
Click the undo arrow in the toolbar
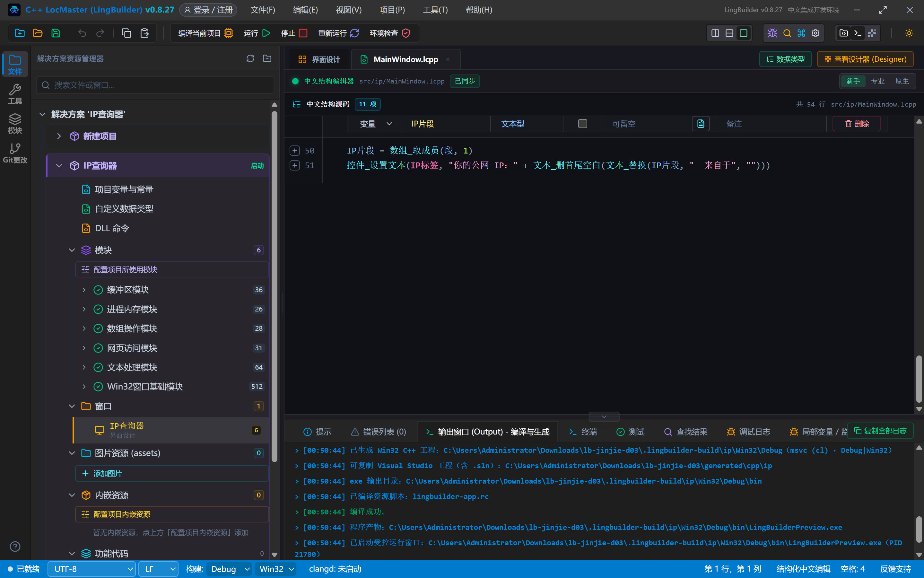pyautogui.click(x=82, y=33)
